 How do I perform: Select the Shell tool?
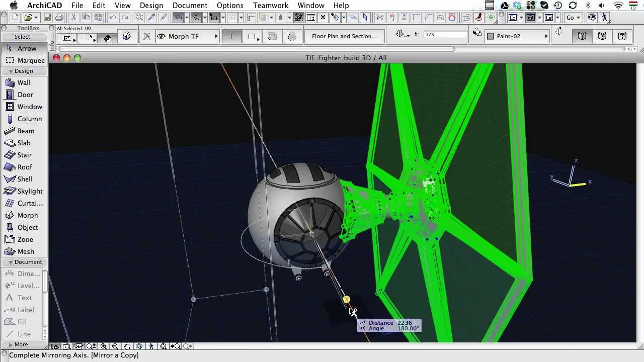click(x=24, y=179)
